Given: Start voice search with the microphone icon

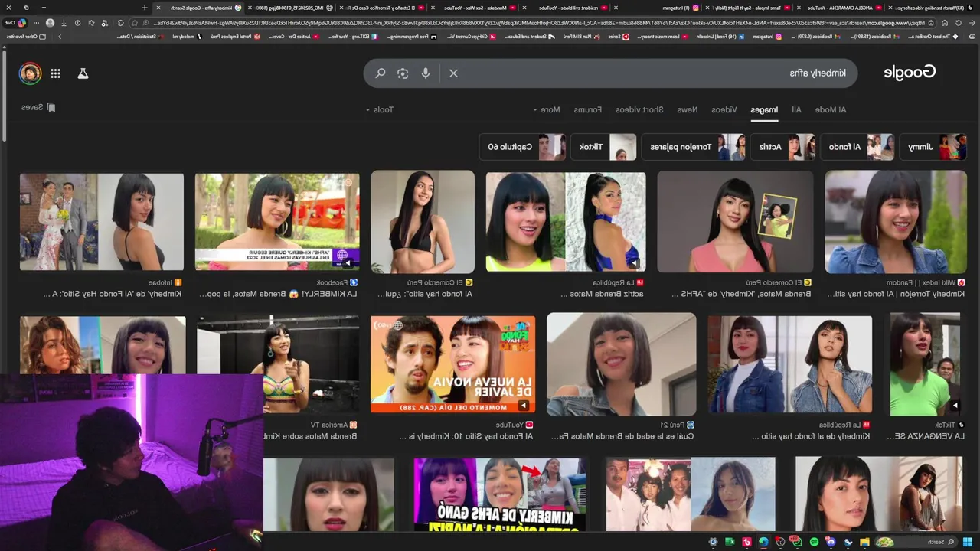Looking at the screenshot, I should tap(426, 73).
